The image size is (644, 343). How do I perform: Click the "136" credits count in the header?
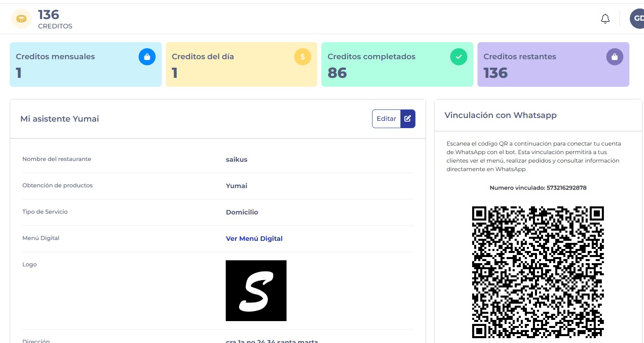49,15
